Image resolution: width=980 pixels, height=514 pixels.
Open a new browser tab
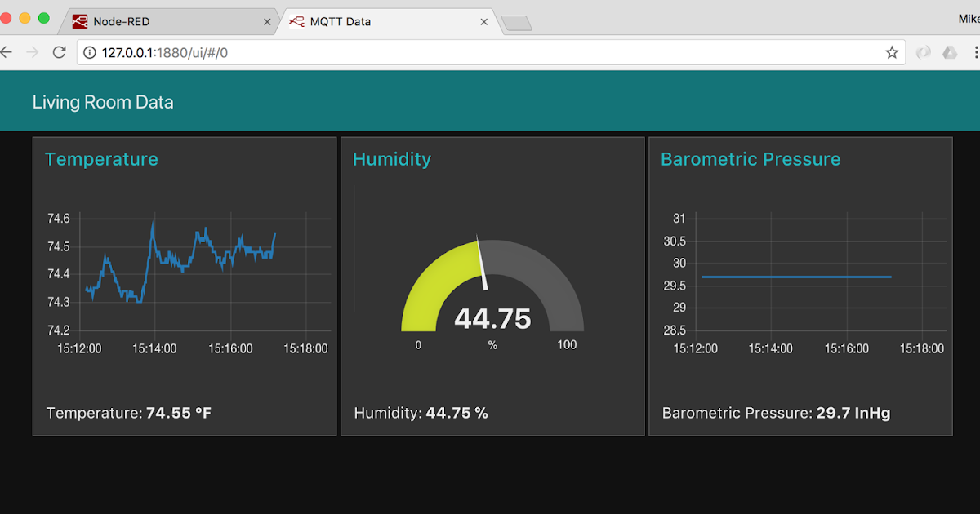tap(516, 24)
